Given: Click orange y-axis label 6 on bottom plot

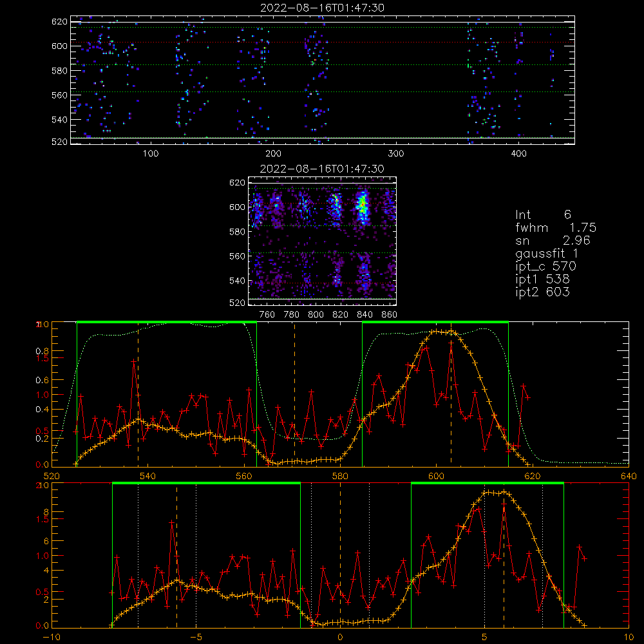Looking at the screenshot, I should (x=46, y=542).
